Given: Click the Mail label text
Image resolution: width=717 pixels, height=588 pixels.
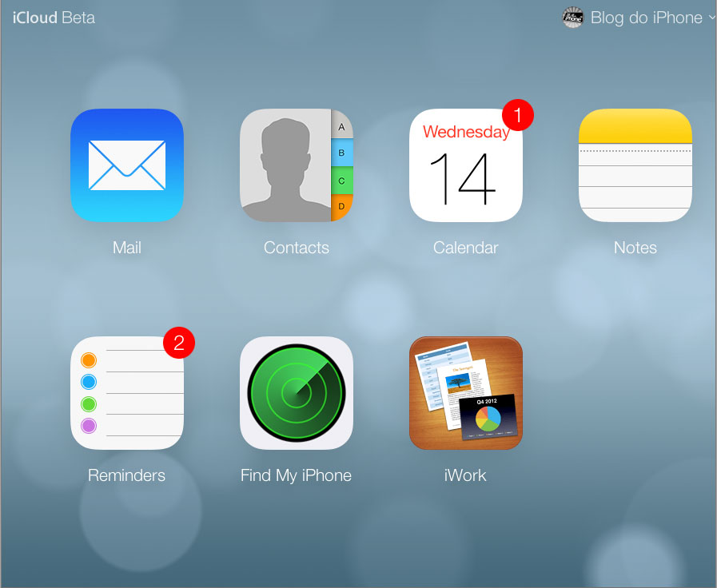Looking at the screenshot, I should pyautogui.click(x=127, y=248).
